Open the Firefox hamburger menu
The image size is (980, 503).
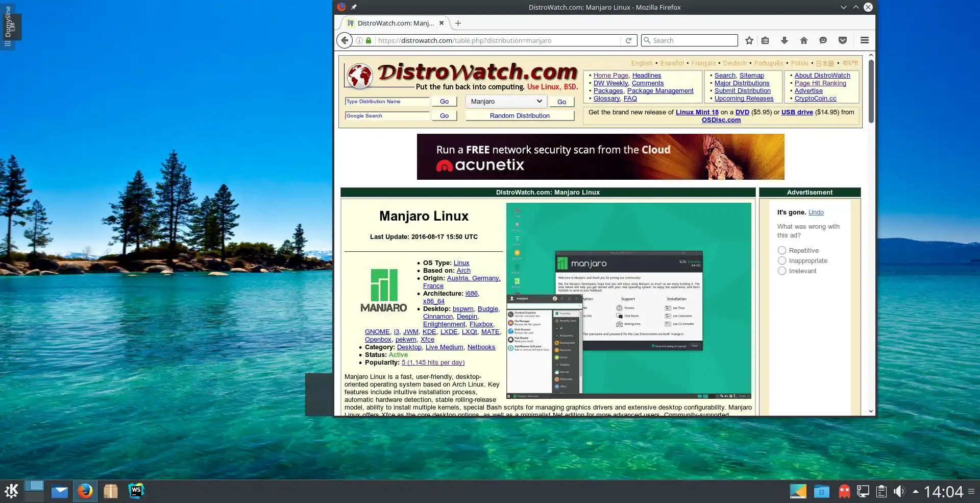[x=865, y=40]
